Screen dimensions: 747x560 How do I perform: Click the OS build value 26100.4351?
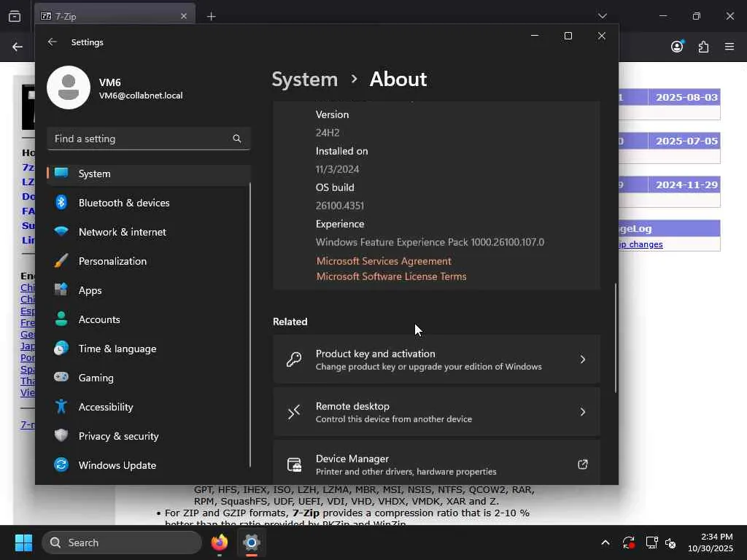(340, 206)
